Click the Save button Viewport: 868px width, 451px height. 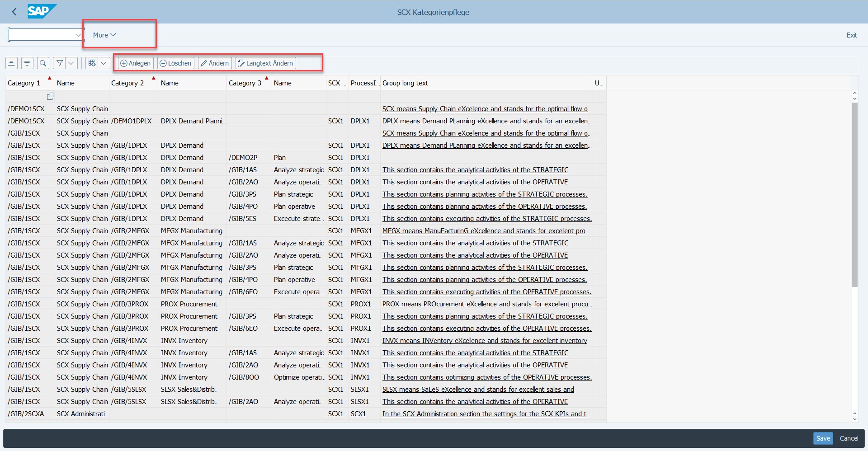[x=822, y=438]
